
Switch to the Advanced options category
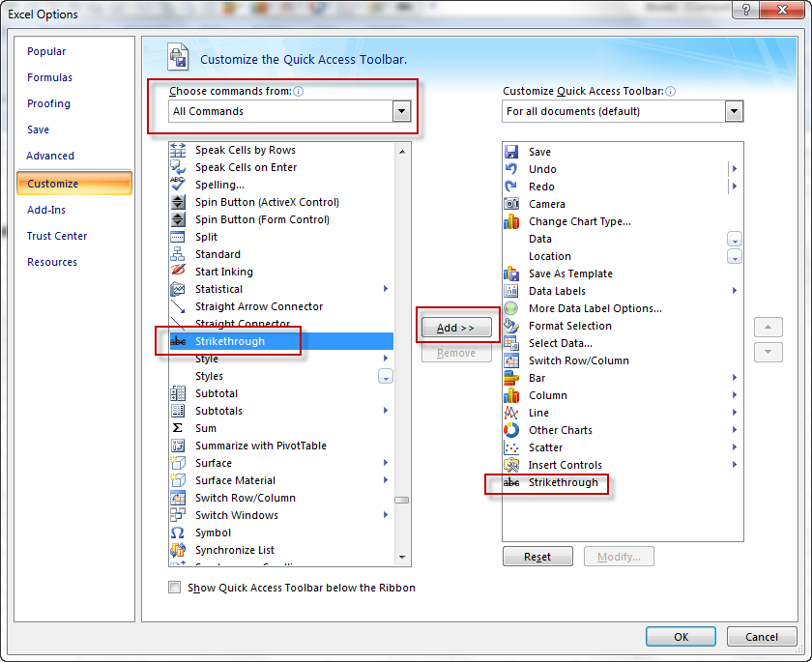click(x=50, y=156)
